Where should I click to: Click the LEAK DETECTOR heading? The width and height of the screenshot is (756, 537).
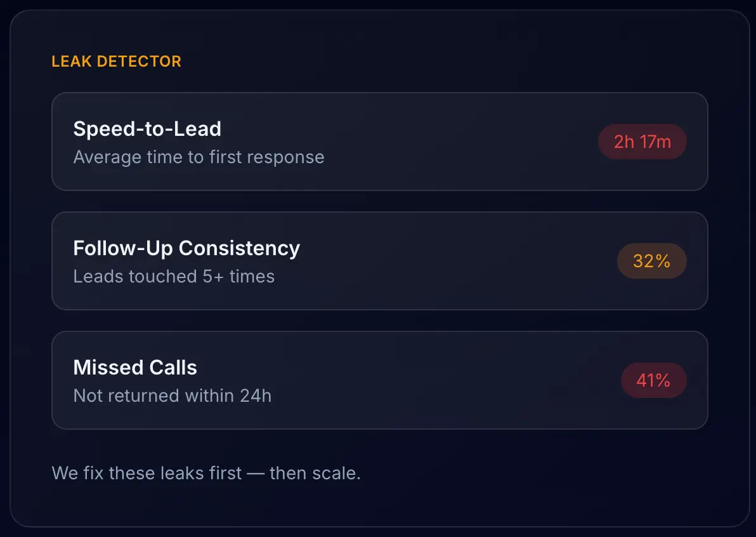(x=116, y=62)
